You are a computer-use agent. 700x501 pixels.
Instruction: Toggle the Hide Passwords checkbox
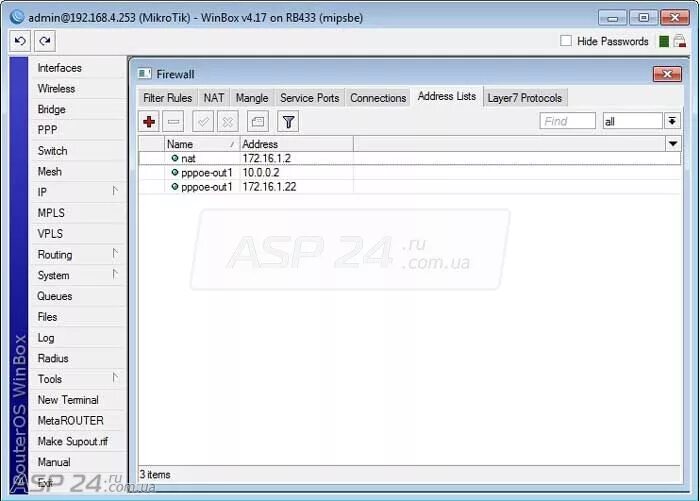566,41
